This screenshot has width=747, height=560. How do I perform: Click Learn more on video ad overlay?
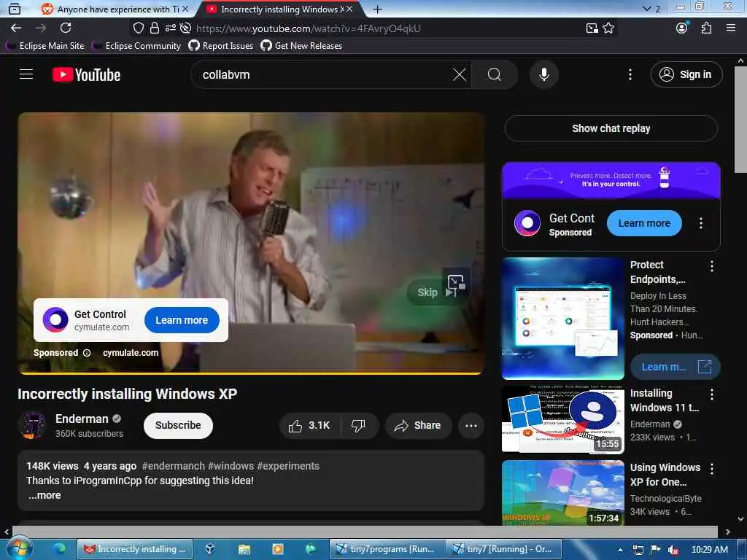click(x=182, y=320)
